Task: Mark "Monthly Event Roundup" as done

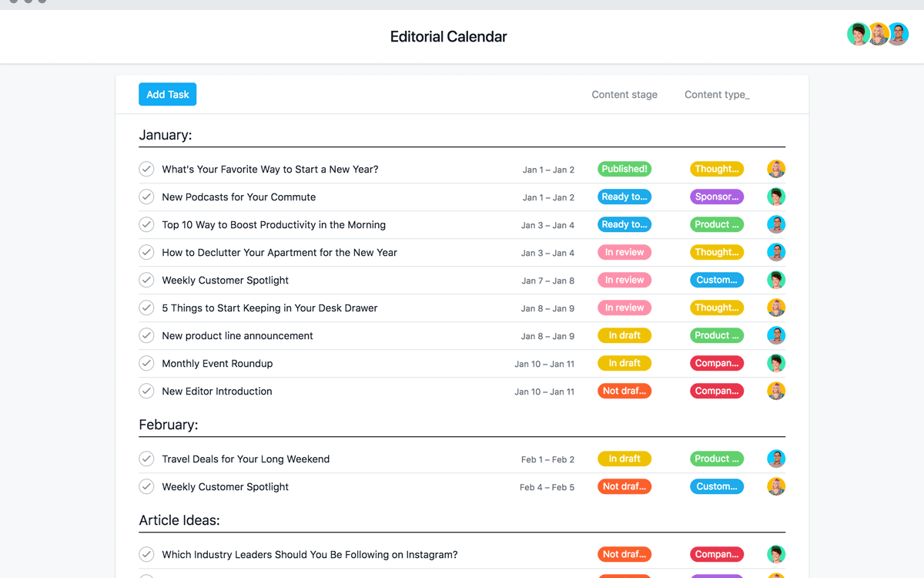Action: click(x=146, y=363)
